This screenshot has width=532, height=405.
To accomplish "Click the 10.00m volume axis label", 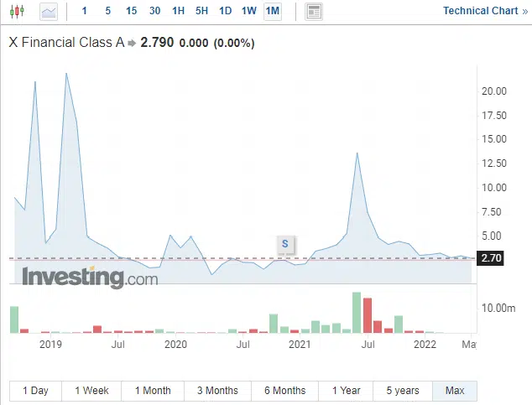I will click(498, 308).
